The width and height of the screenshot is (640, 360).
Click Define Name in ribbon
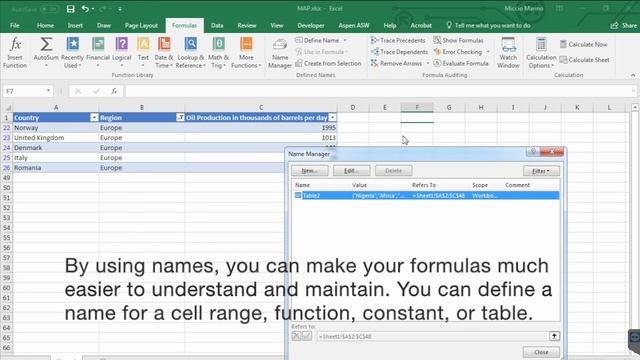tap(318, 40)
